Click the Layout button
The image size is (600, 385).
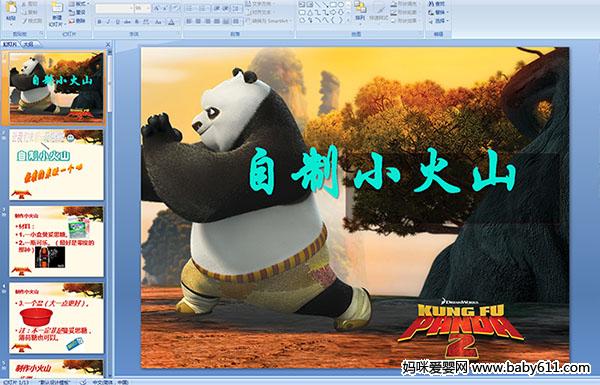click(x=78, y=4)
